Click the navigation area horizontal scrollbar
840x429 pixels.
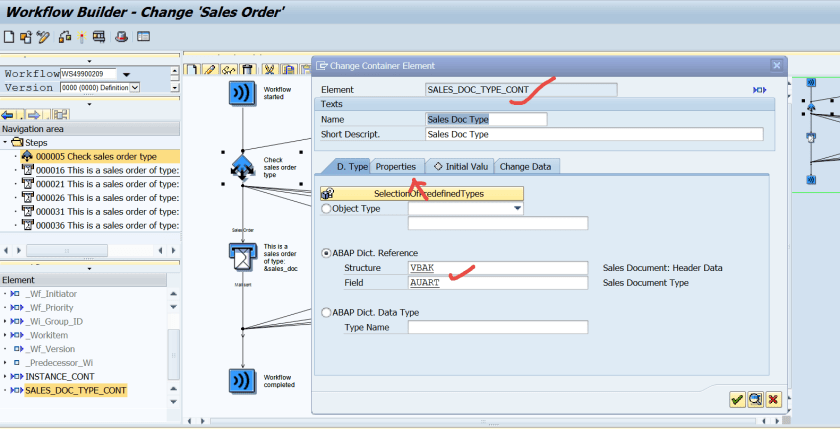point(66,250)
